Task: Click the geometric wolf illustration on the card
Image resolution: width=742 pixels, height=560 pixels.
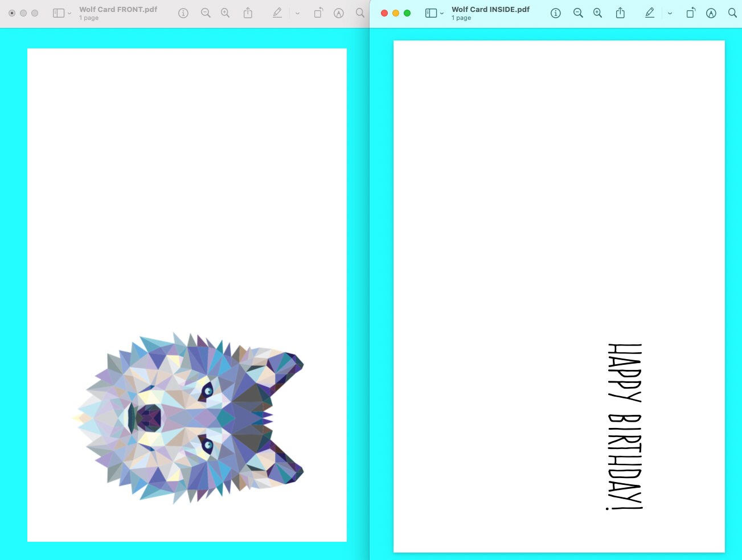Action: click(188, 418)
